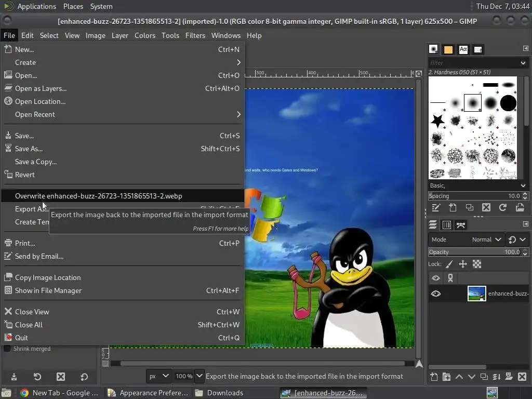Open the Applications system menu
Viewport: 532px width, 399px height.
(37, 6)
